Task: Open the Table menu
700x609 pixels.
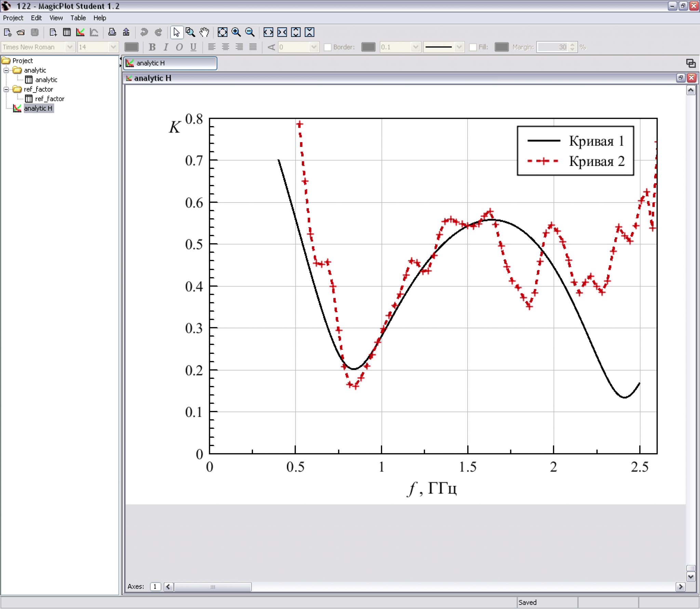Action: (x=78, y=18)
